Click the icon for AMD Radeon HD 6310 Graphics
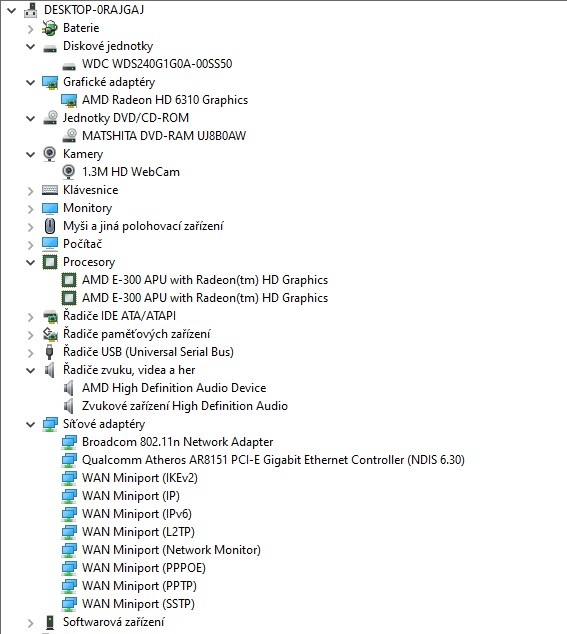Viewport: 567px width, 634px height. 69,100
